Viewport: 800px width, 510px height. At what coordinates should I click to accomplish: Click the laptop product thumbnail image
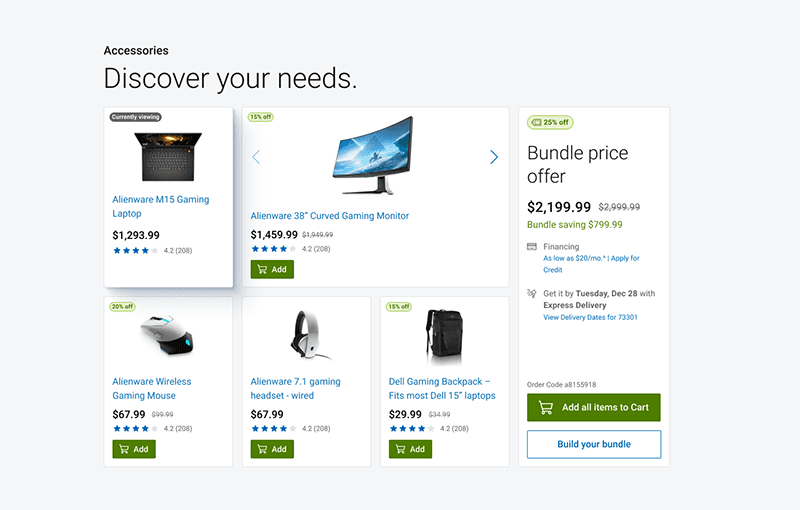[168, 157]
